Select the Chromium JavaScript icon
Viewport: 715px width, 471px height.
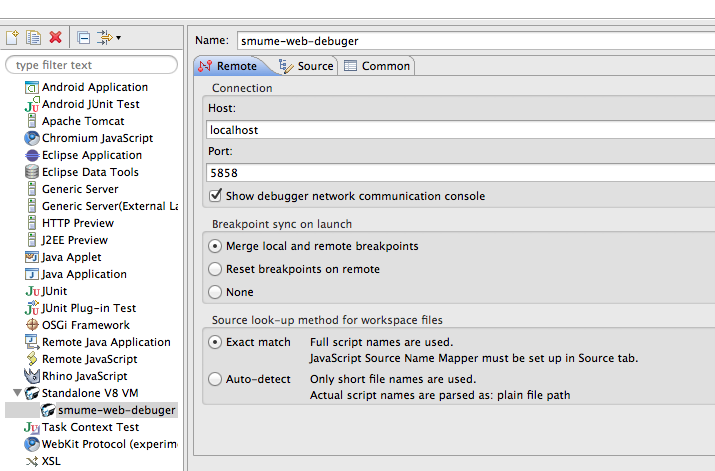32,138
